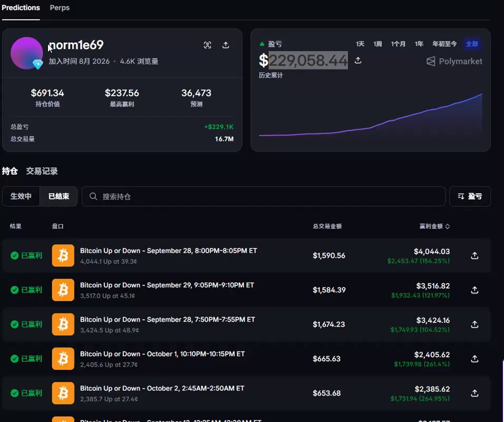Click Bitcoin logo for September 28, 8:00PM market

(x=63, y=256)
